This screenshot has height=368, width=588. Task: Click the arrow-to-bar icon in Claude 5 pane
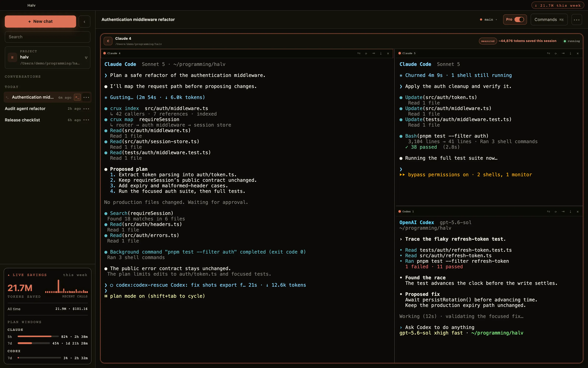point(563,53)
